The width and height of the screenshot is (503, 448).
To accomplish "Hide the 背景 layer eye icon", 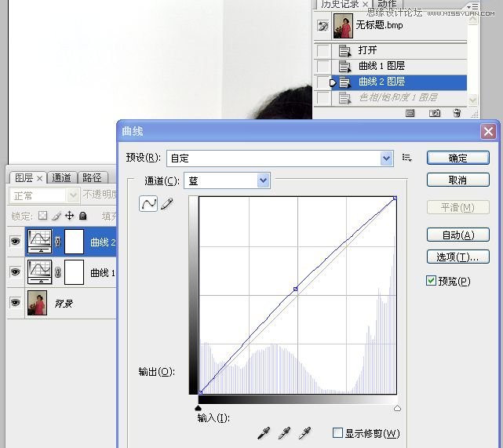I will coord(15,302).
